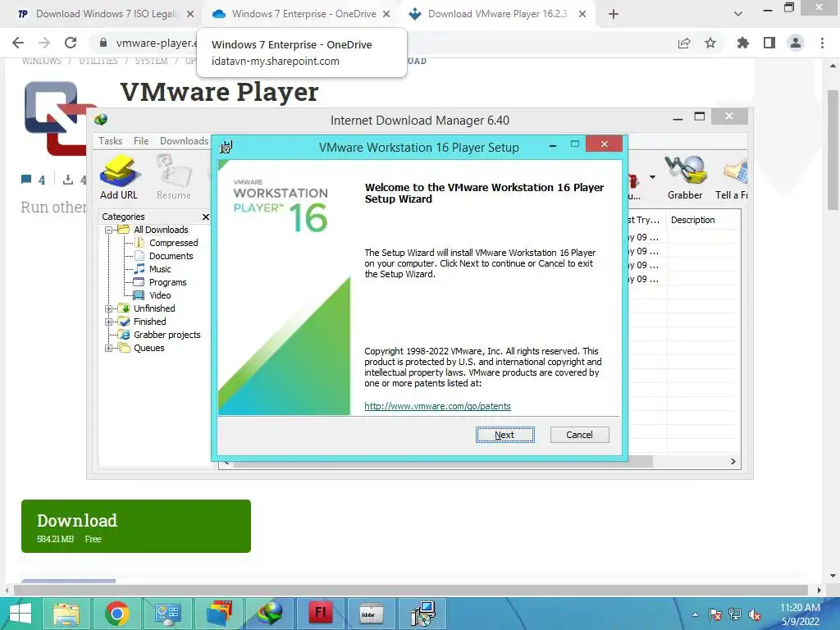The image size is (840, 630).
Task: Click the network icon in system tray
Action: (x=735, y=615)
